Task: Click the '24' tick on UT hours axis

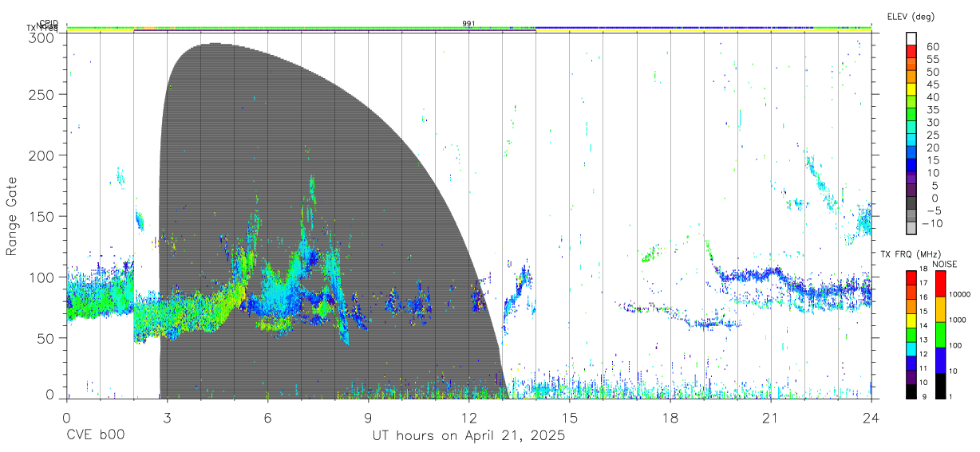Action: [871, 419]
